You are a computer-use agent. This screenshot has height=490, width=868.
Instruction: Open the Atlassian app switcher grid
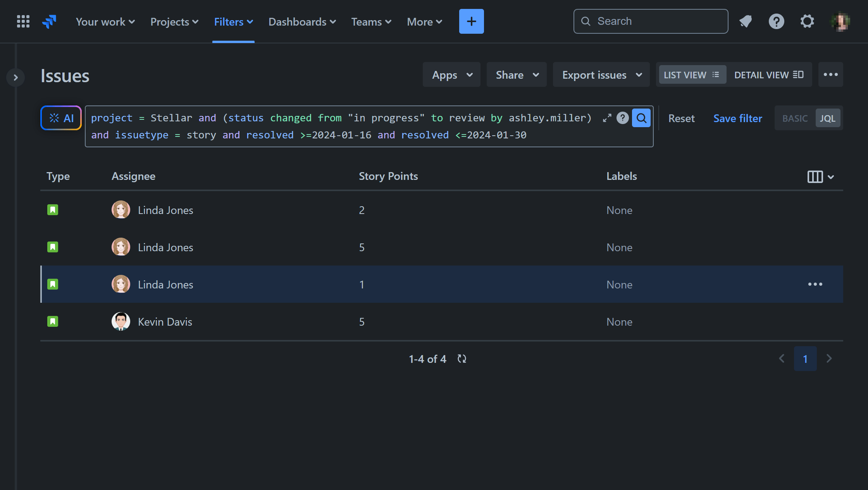pyautogui.click(x=23, y=21)
